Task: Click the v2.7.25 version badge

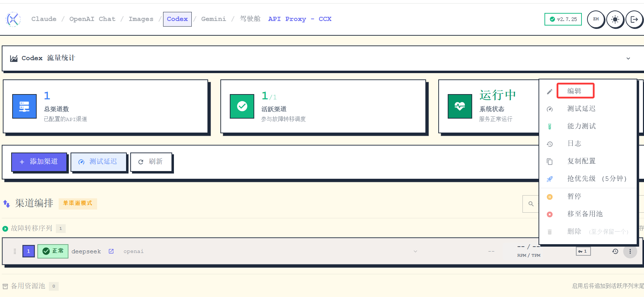Action: click(x=563, y=19)
